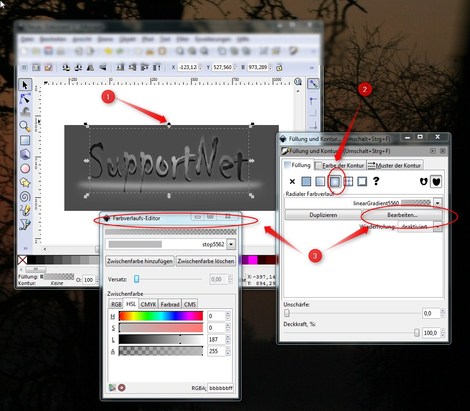The width and height of the screenshot is (470, 411).
Task: Select the Pencil freehand tool
Action: [x=25, y=210]
